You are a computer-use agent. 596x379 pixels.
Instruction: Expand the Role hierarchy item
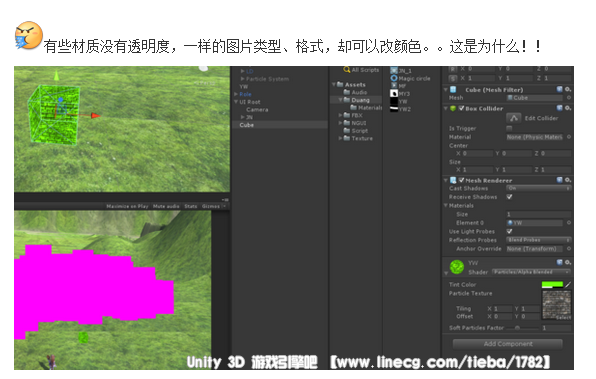pos(236,94)
